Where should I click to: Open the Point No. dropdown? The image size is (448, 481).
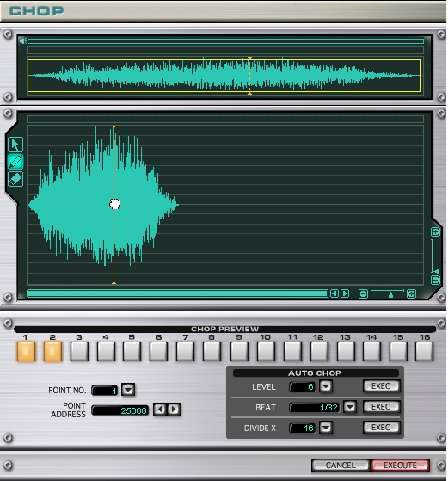coord(128,390)
